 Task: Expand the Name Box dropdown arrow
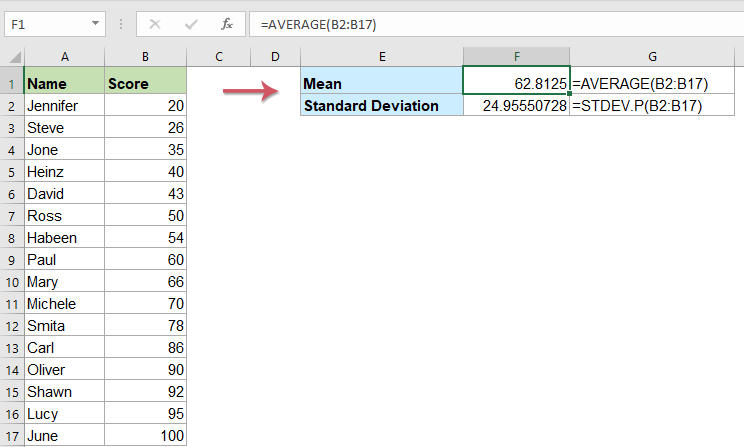(x=95, y=23)
